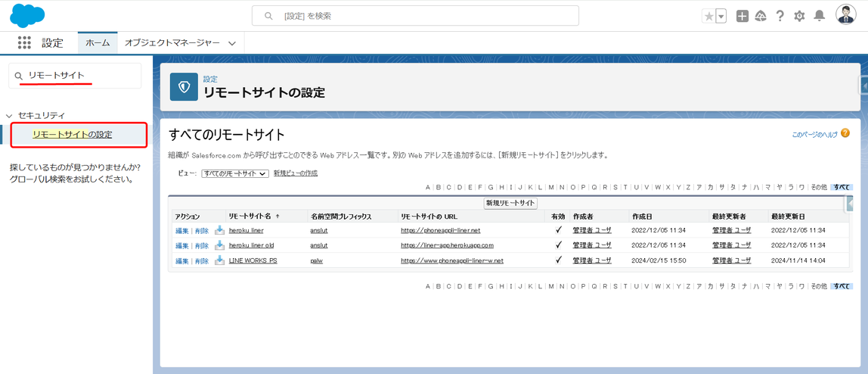Filter by letter A in top alphabet bar
Viewport: 868px width, 374px height.
428,187
